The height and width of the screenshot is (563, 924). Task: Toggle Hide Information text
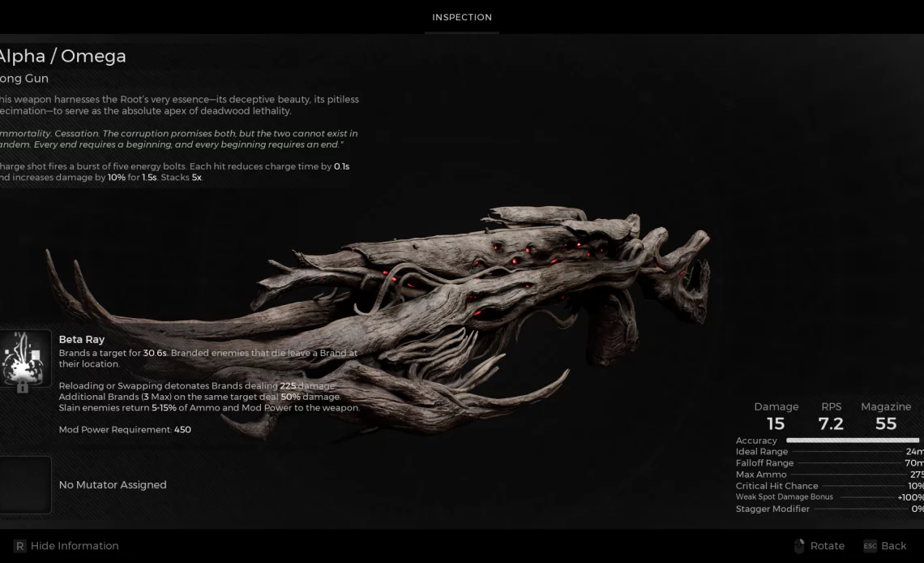(75, 546)
